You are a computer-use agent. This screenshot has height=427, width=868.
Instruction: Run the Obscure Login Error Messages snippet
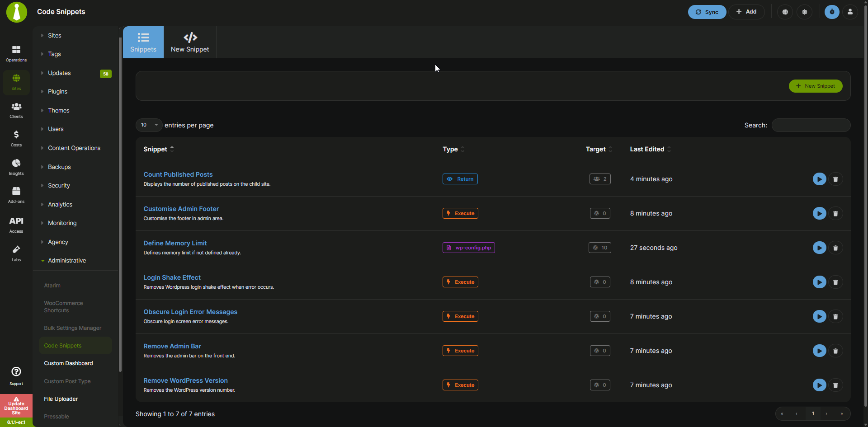(x=819, y=316)
